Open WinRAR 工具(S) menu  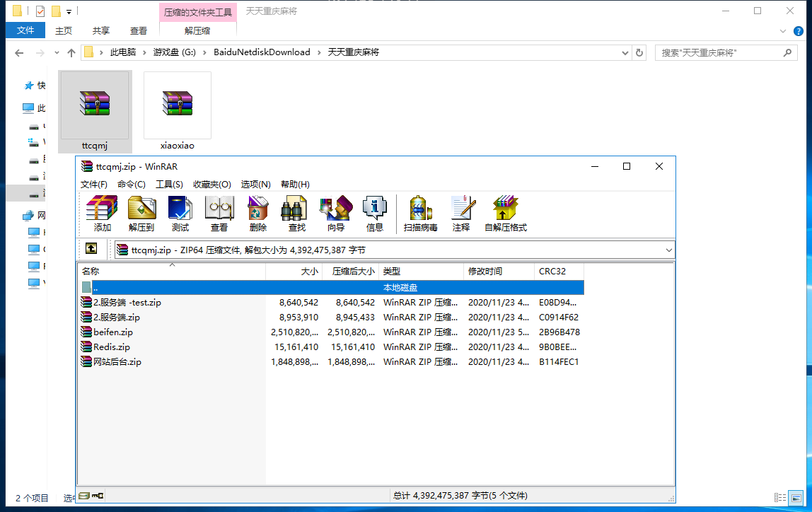169,185
